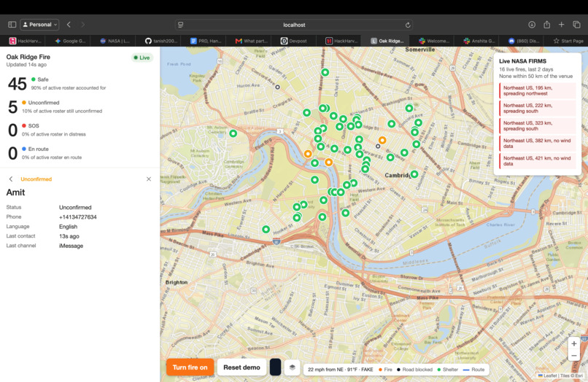
Task: Click the Live NASA FIRMS panel title
Action: (x=522, y=61)
